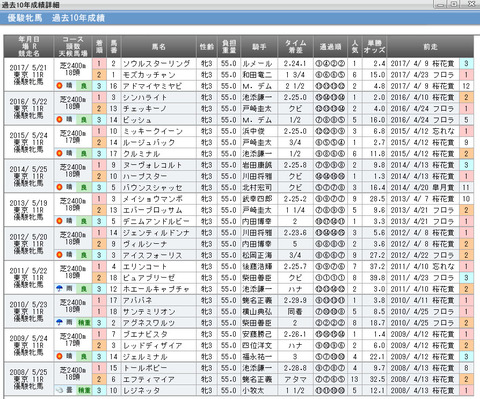Click the race date 2012/ 5/20 cell
Viewport: 480px width, 399px height.
click(29, 244)
